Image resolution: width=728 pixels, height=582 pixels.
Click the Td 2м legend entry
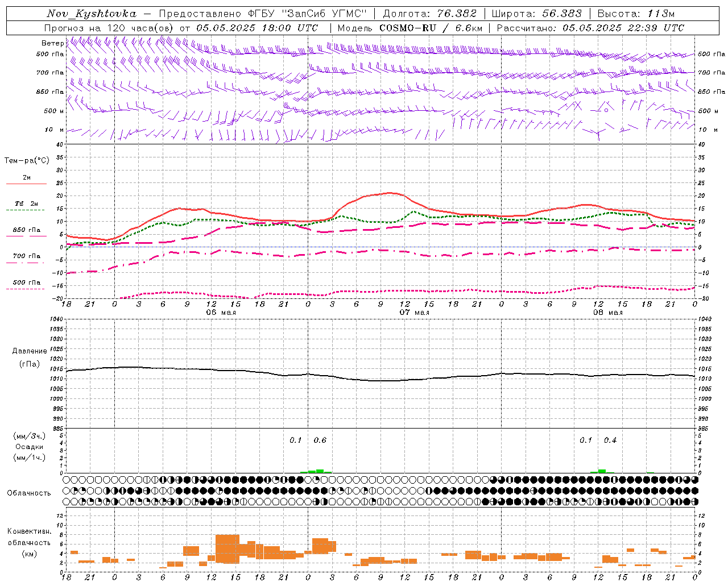coord(26,203)
